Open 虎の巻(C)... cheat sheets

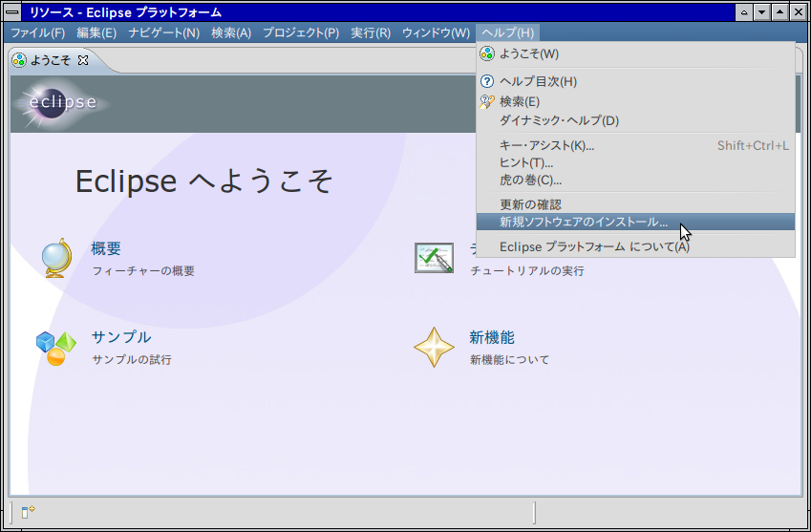[x=635, y=181]
